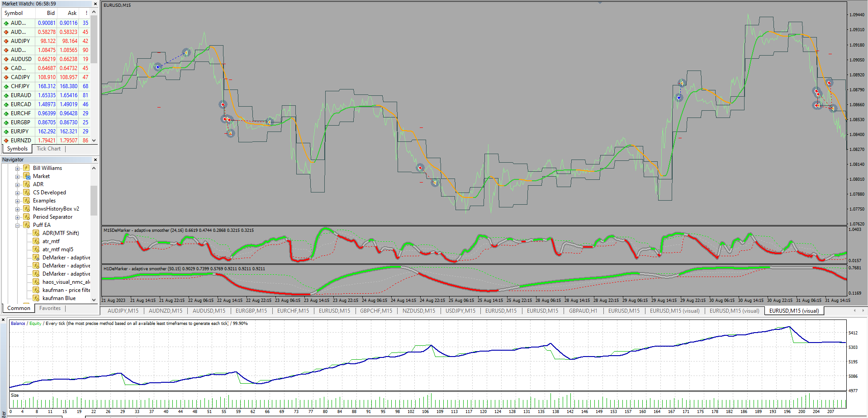Click the kaufman - price filter icon
Screen dimensions: 868x418
(x=36, y=290)
